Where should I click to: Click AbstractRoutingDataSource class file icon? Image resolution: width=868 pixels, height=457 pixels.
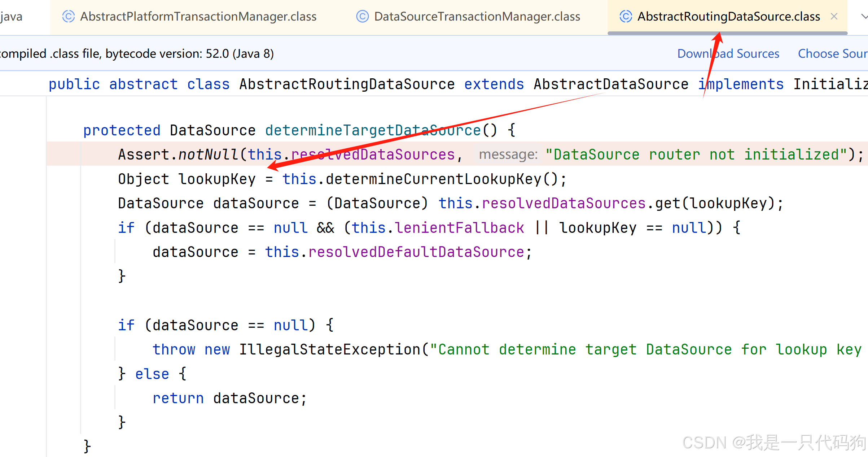pos(626,17)
